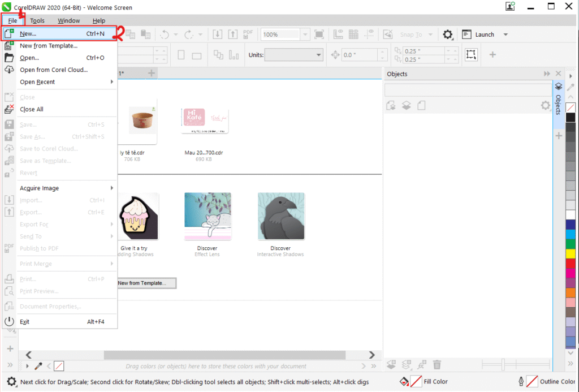The width and height of the screenshot is (579, 392).
Task: Open the Objects docker gear options
Action: pyautogui.click(x=546, y=106)
